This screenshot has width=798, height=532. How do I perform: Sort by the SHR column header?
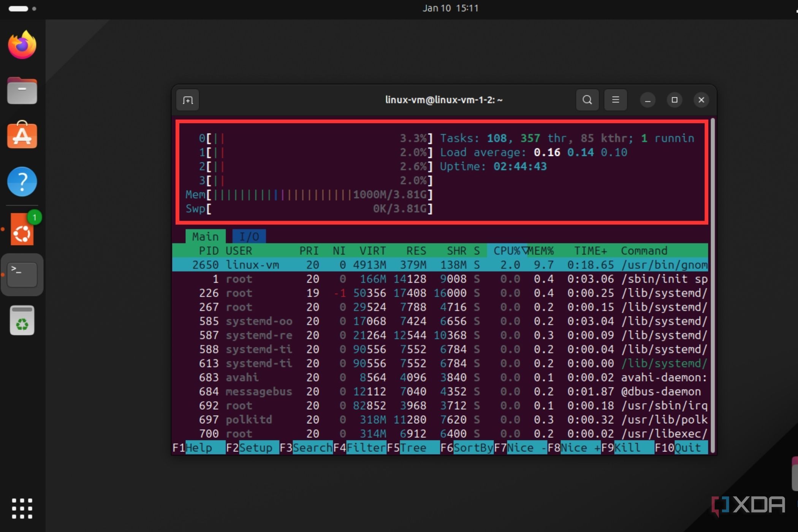[x=456, y=251]
